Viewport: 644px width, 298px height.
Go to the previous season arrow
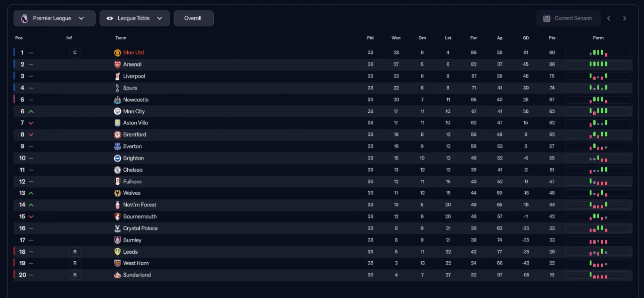click(609, 19)
